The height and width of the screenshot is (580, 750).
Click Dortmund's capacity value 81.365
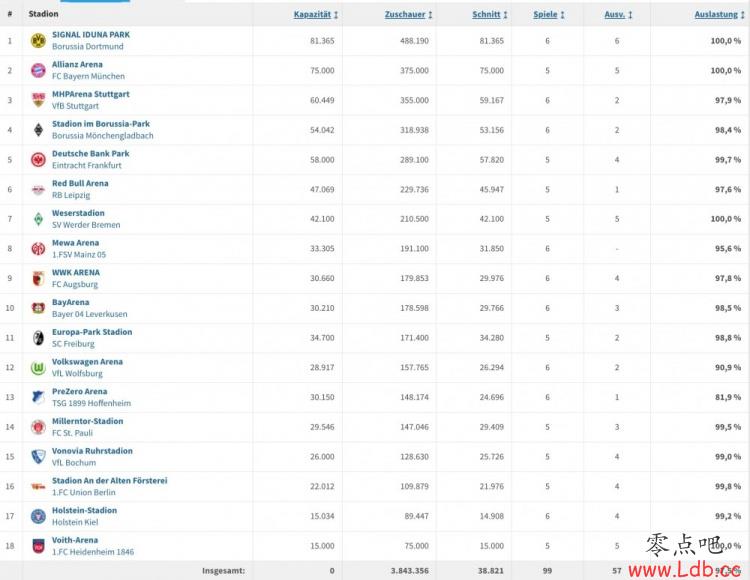(322, 41)
